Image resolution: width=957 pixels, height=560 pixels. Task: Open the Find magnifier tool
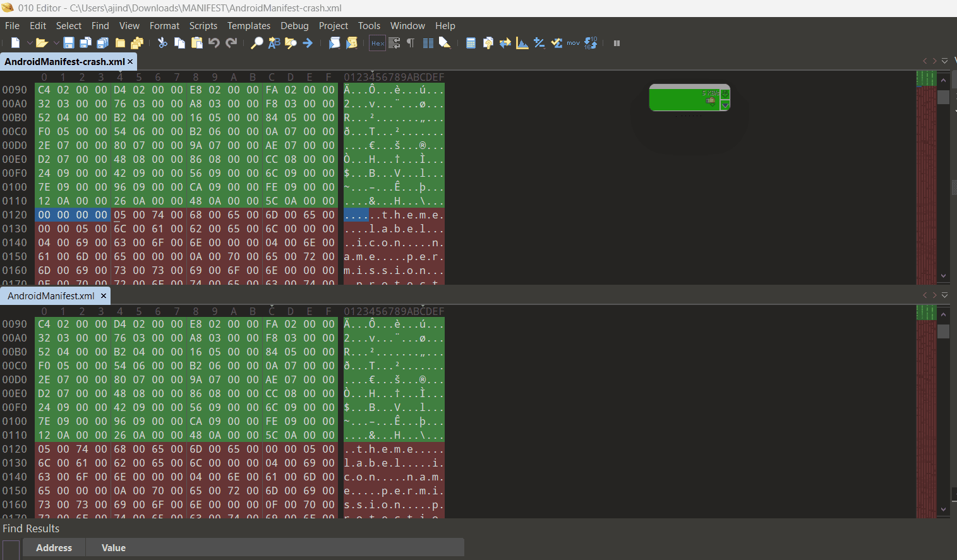pos(256,43)
